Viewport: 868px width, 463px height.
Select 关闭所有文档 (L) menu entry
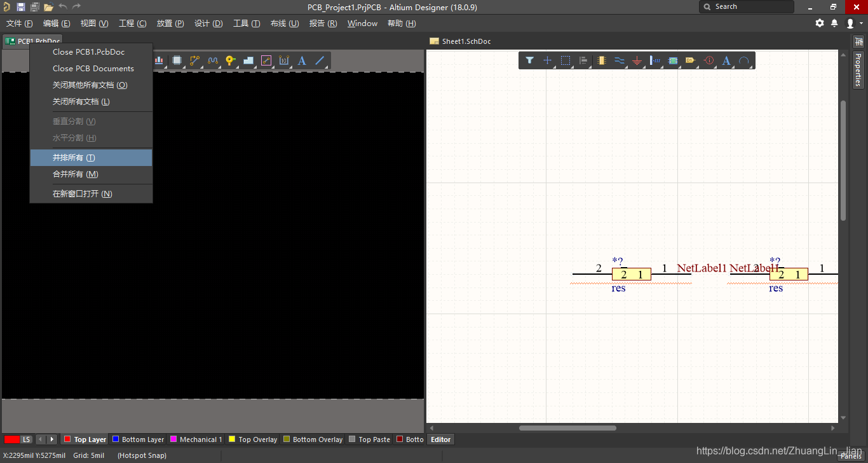coord(92,102)
